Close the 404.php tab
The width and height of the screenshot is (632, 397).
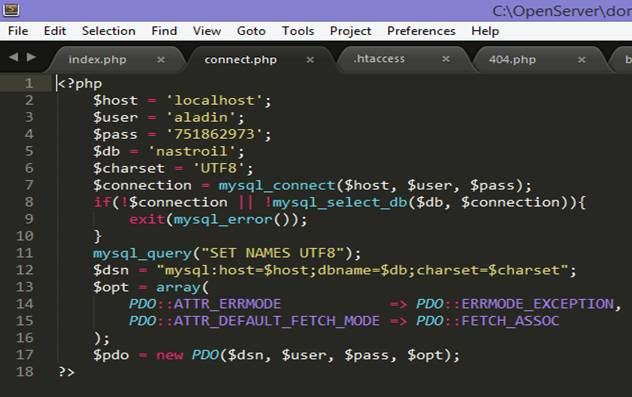pyautogui.click(x=581, y=60)
